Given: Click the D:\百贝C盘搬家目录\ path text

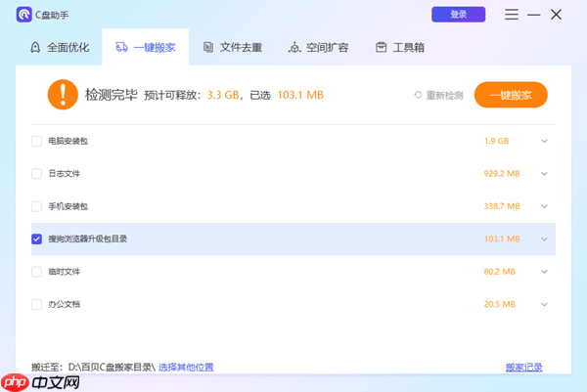Looking at the screenshot, I should [112, 367].
